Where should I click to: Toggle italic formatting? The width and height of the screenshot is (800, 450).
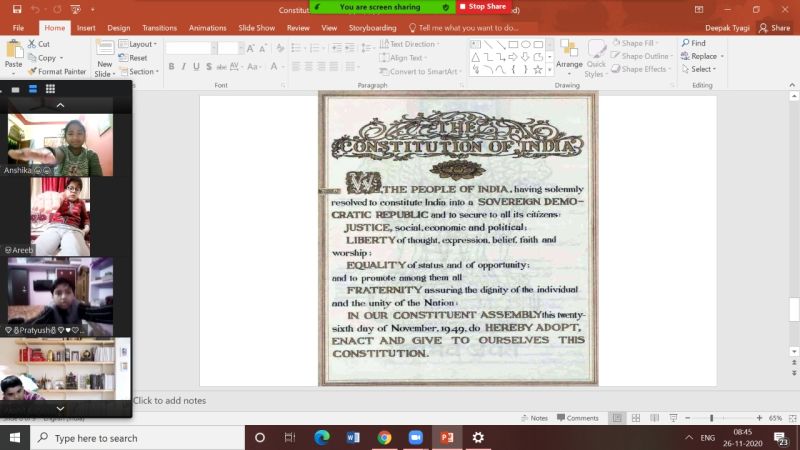(184, 67)
